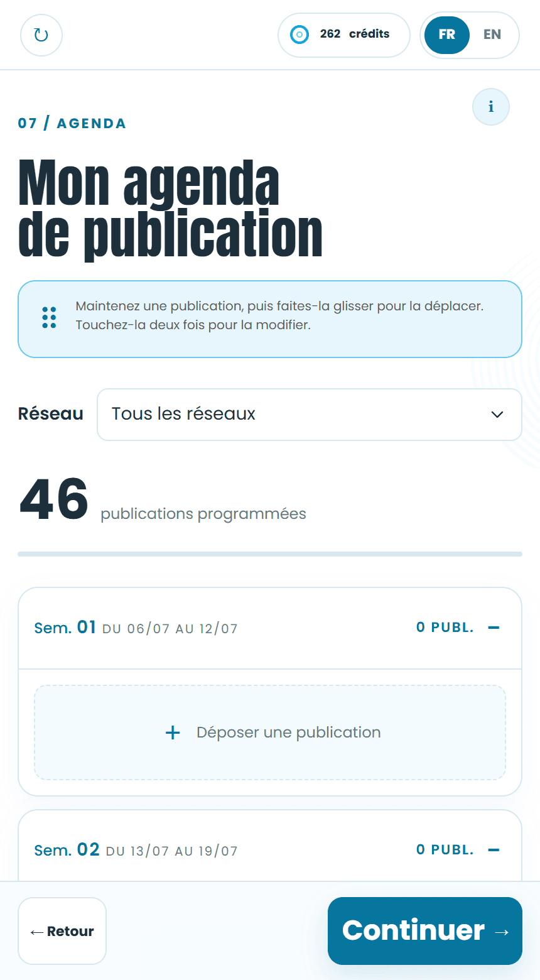This screenshot has width=540, height=980.
Task: Click the Continuer button
Action: (x=425, y=931)
